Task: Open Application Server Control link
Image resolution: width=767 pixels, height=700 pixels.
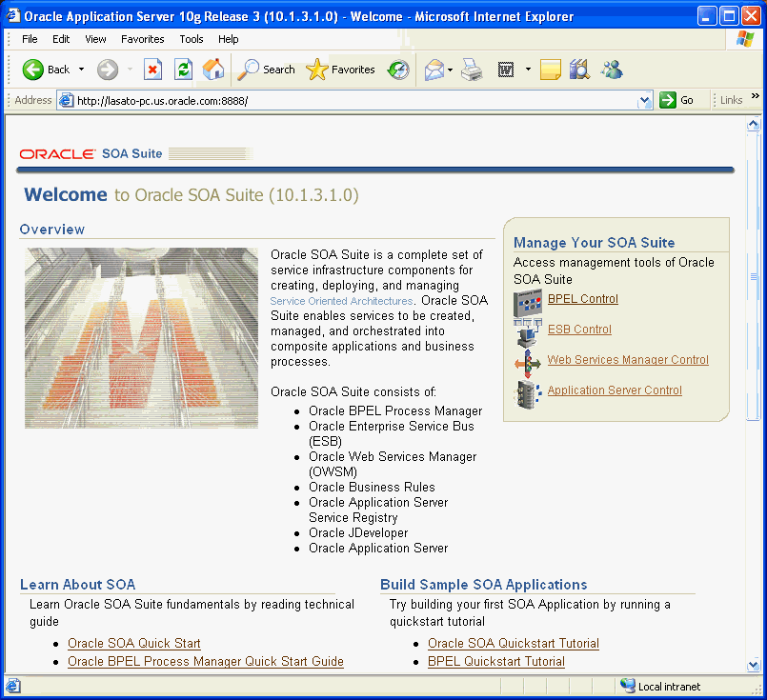Action: tap(615, 390)
